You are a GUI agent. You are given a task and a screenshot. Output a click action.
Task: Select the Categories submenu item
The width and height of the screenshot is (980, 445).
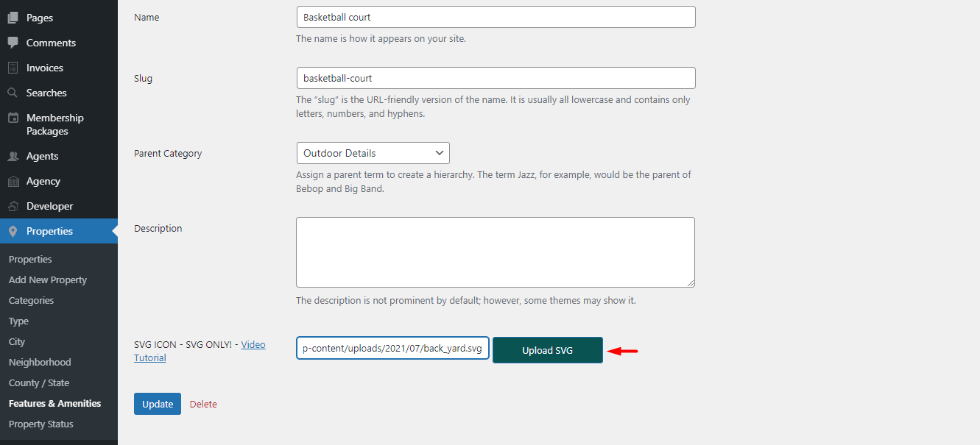tap(31, 300)
